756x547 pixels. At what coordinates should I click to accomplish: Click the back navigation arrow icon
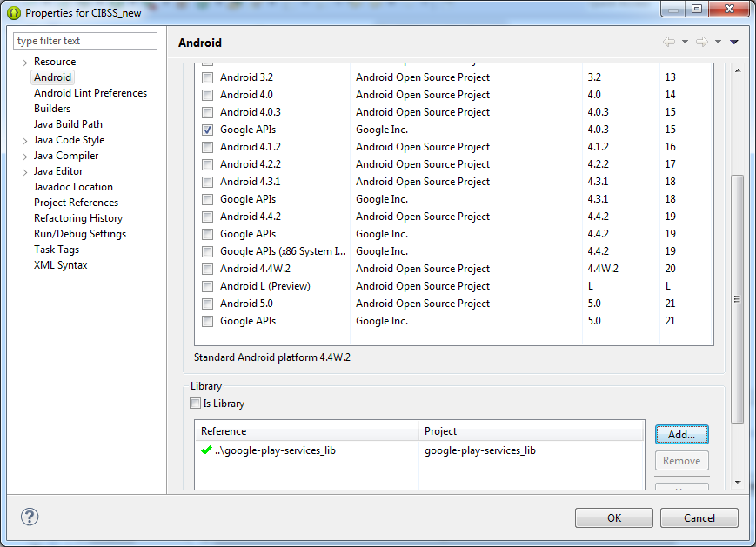tap(669, 42)
